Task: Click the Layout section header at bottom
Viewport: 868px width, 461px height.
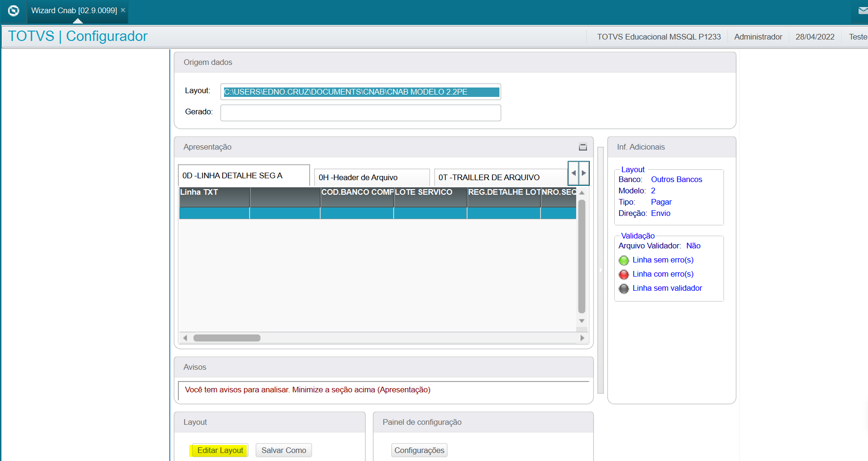Action: tap(270, 422)
